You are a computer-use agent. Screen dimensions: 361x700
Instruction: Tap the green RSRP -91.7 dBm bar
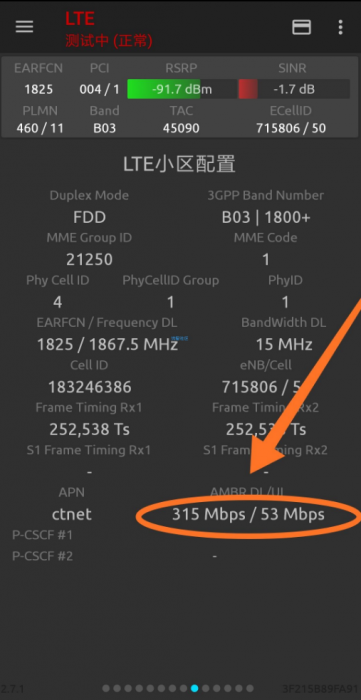pos(182,89)
